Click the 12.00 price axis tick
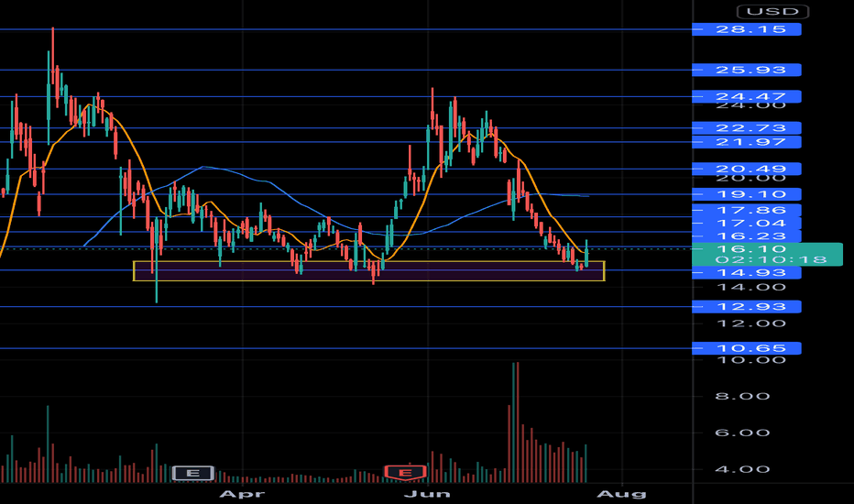This screenshot has height=504, width=854. pyautogui.click(x=751, y=323)
